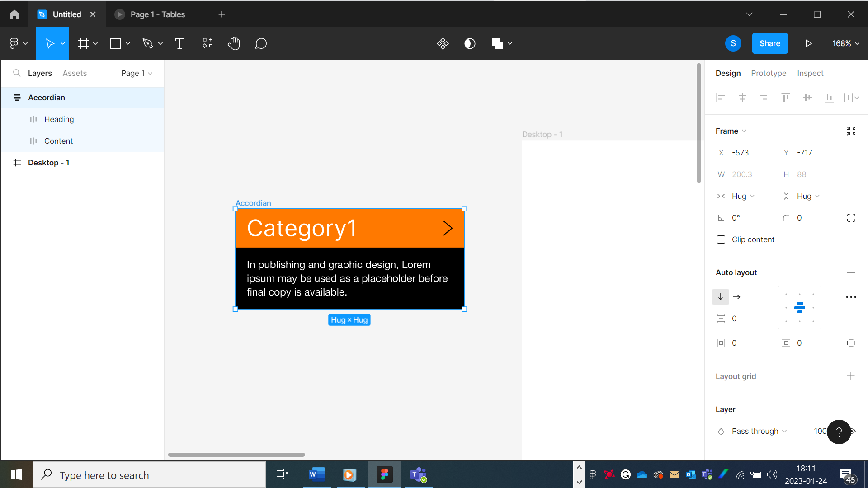The image size is (868, 488).
Task: Remove Auto layout with minus button
Action: click(x=851, y=272)
